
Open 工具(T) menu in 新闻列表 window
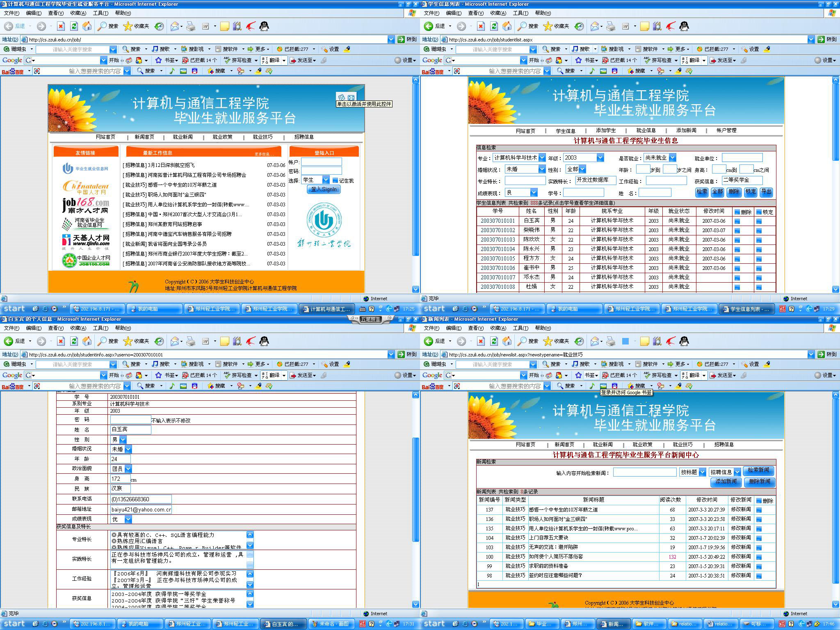[x=520, y=328]
